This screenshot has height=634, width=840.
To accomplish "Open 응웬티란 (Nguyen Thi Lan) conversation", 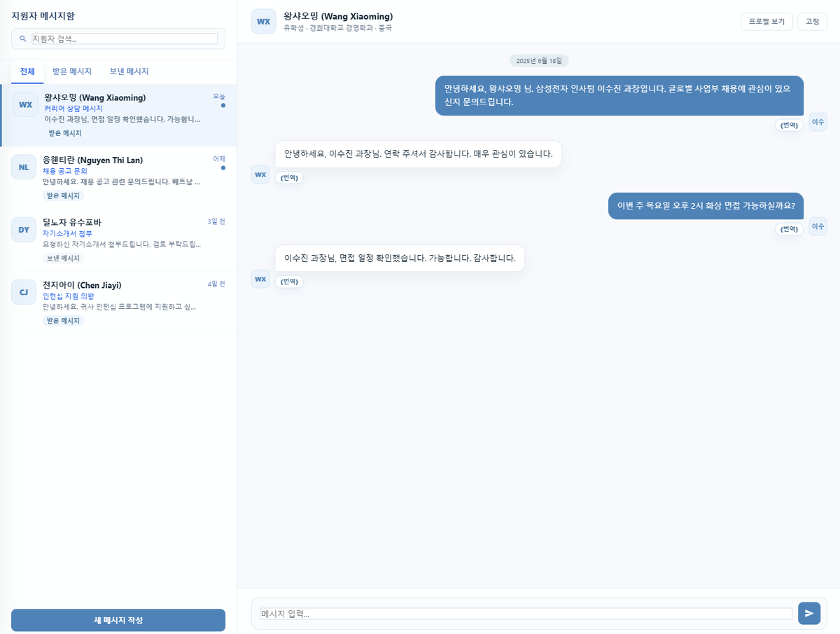I will [x=118, y=178].
